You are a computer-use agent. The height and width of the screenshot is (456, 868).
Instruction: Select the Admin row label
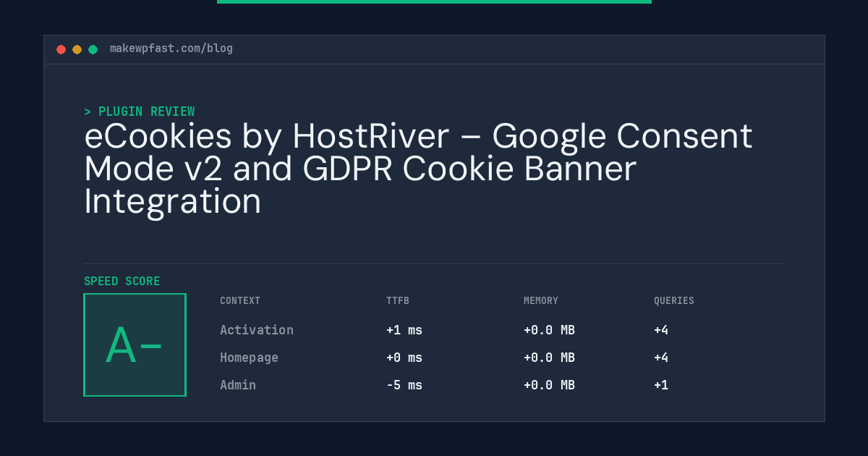pyautogui.click(x=238, y=385)
